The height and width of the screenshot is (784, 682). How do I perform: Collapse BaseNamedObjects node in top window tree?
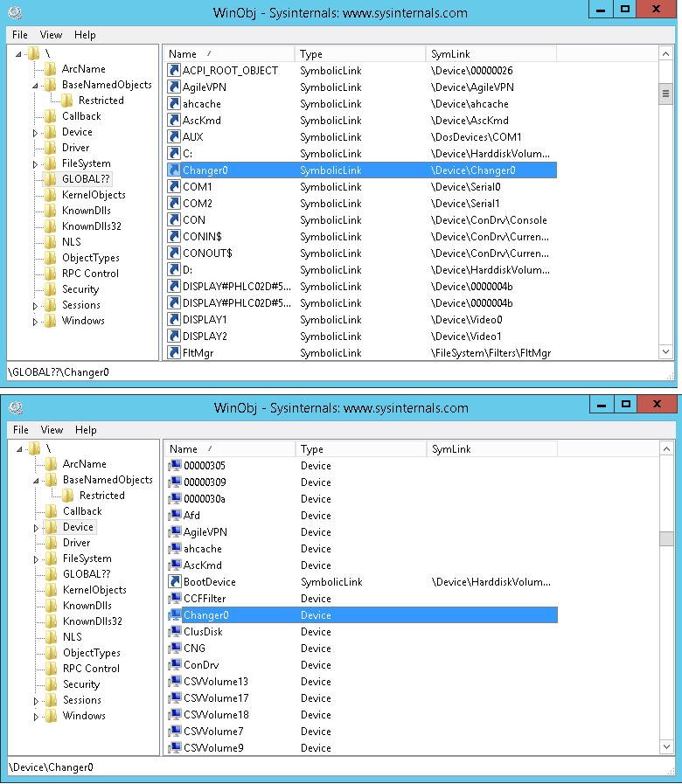coord(35,86)
